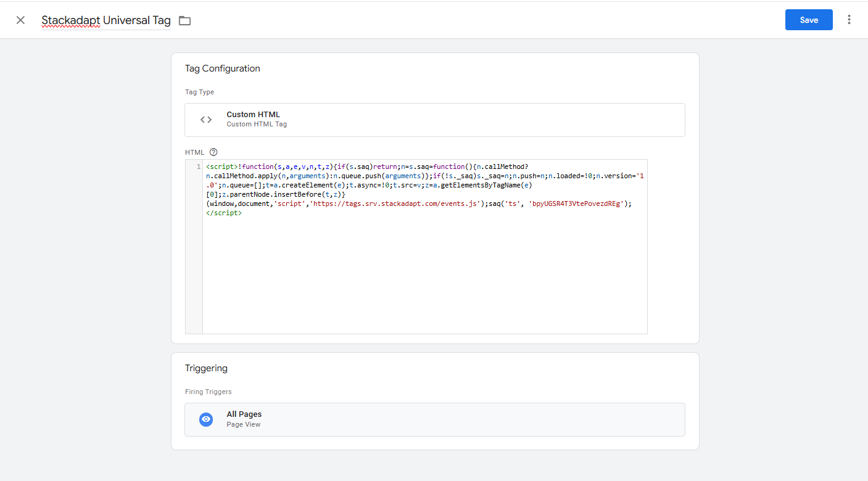Open the folder icon beside tag name
Screen dimensions: 868x481
184,20
